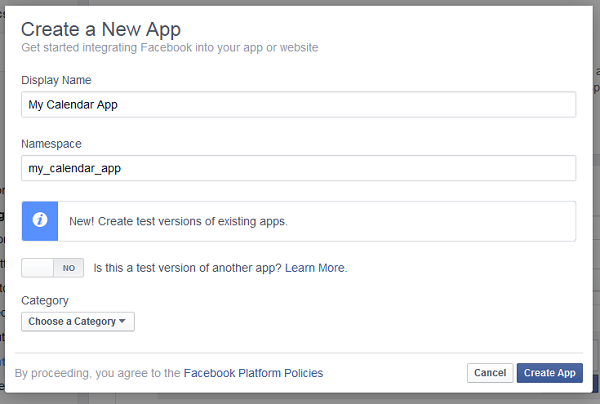Click the test version question text
Viewport: 600px width, 404px height.
click(188, 268)
